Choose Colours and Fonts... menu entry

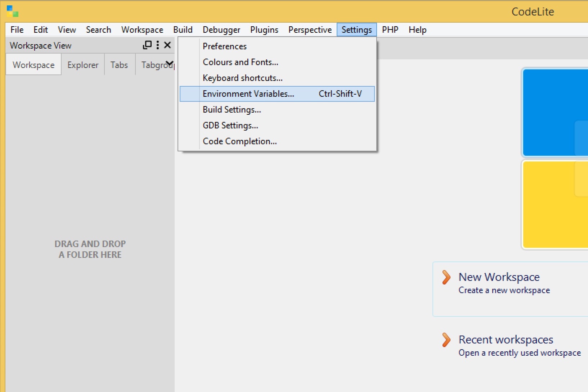click(x=277, y=62)
